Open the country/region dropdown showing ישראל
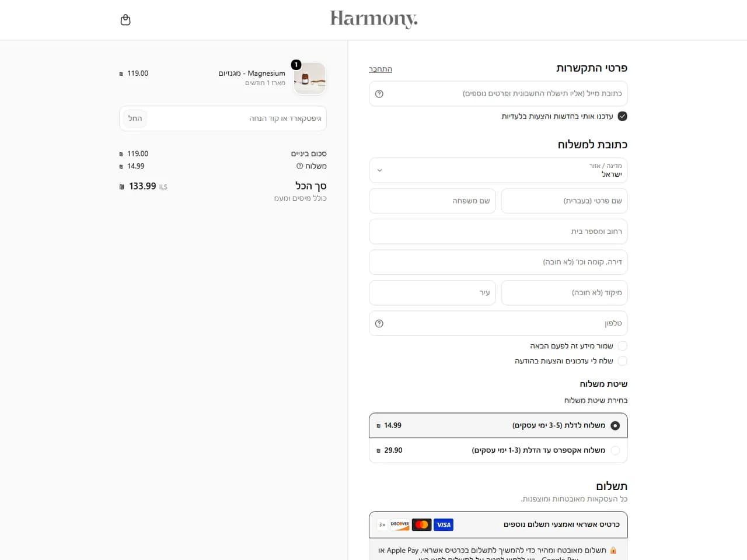Image resolution: width=747 pixels, height=560 pixels. point(498,170)
